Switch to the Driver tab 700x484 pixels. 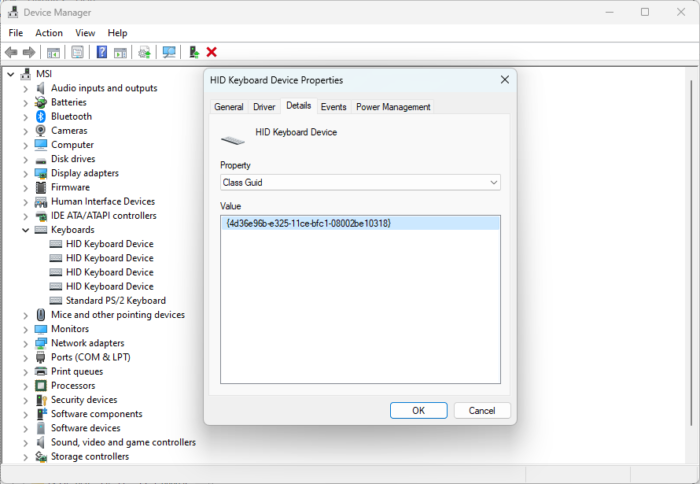click(x=264, y=107)
